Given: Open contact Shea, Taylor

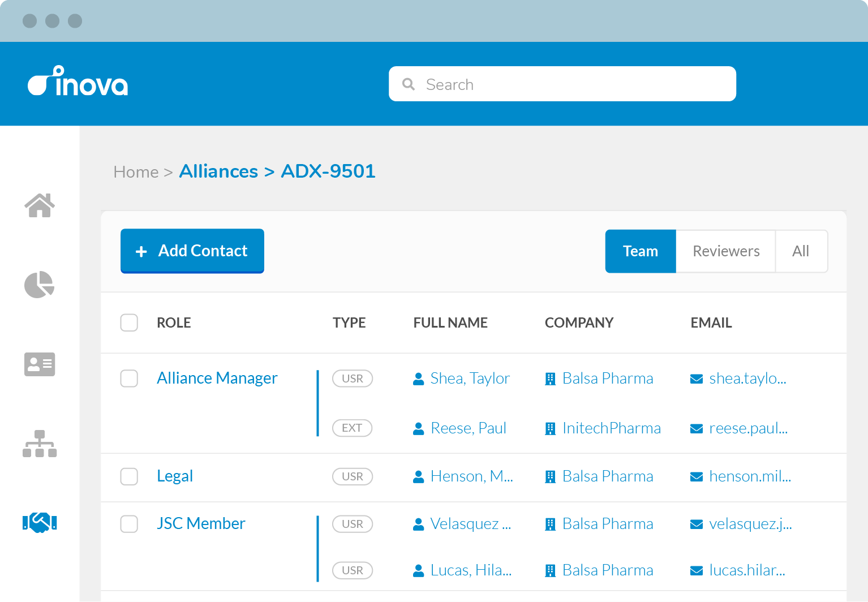Looking at the screenshot, I should pyautogui.click(x=470, y=379).
